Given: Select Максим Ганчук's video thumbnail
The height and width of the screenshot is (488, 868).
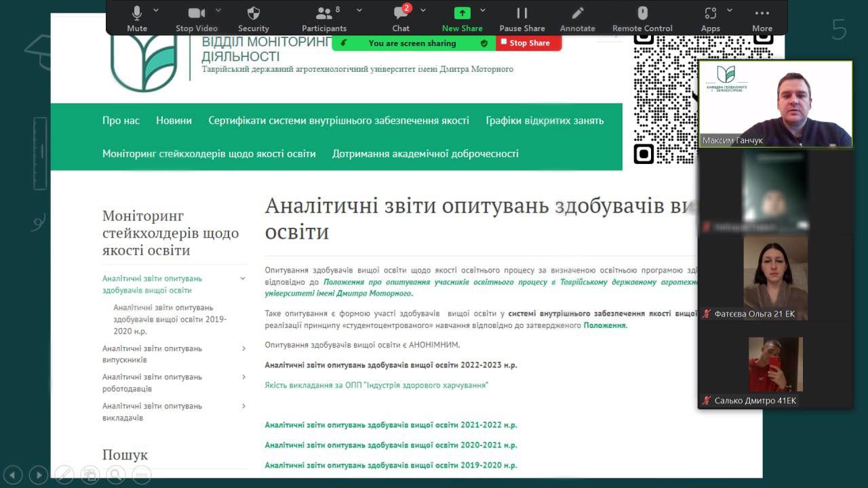Looking at the screenshot, I should coord(775,104).
